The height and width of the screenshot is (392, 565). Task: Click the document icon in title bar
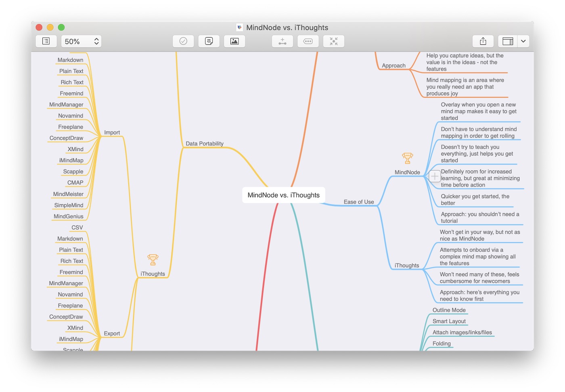pyautogui.click(x=240, y=27)
